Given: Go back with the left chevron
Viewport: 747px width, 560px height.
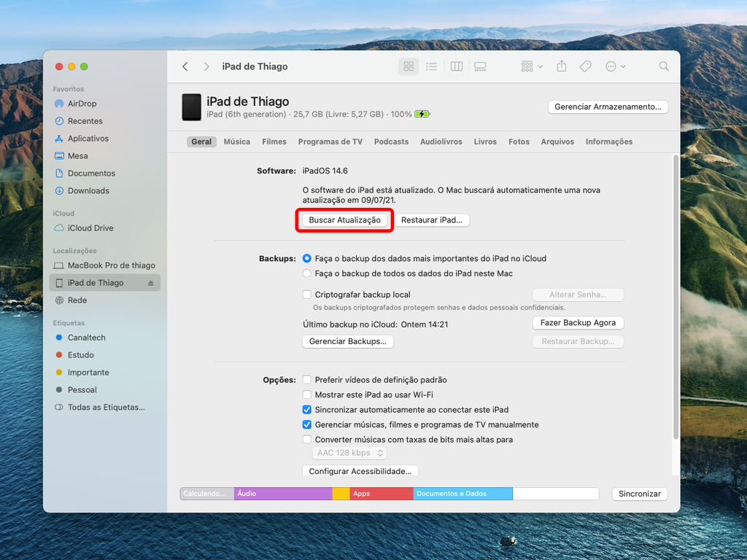Looking at the screenshot, I should (185, 66).
